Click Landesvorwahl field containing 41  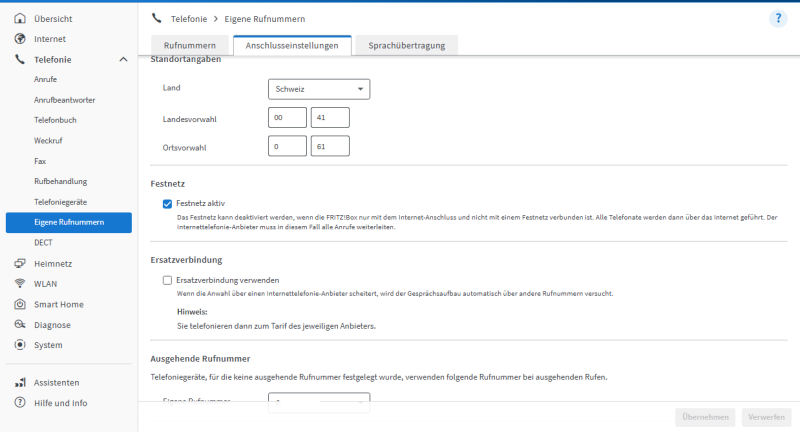[x=330, y=117]
